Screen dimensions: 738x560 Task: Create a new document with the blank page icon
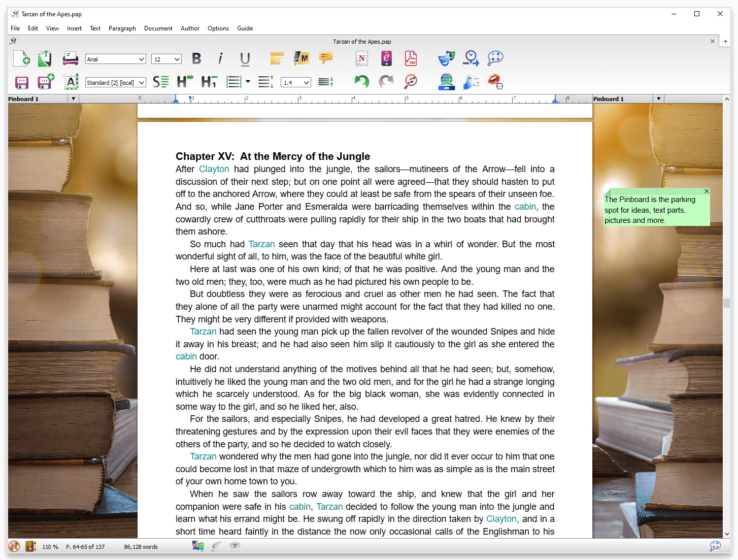21,59
